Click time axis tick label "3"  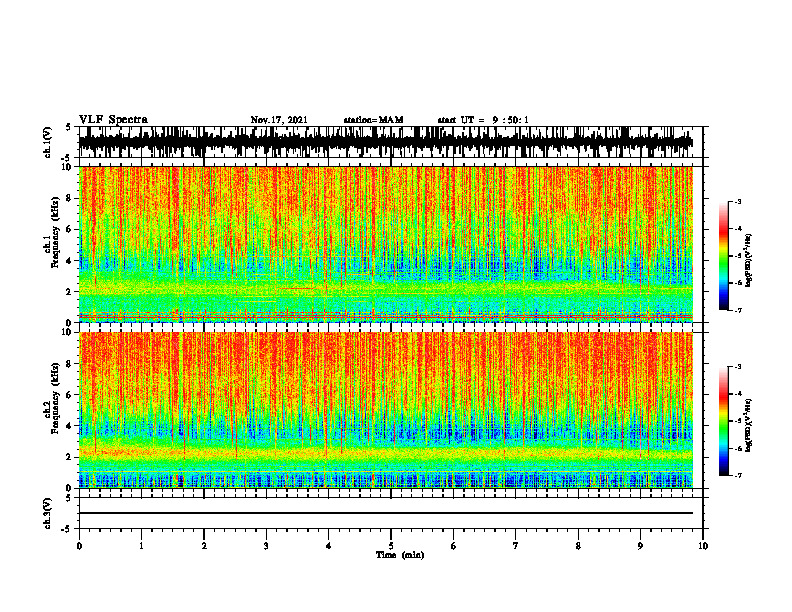click(x=266, y=546)
